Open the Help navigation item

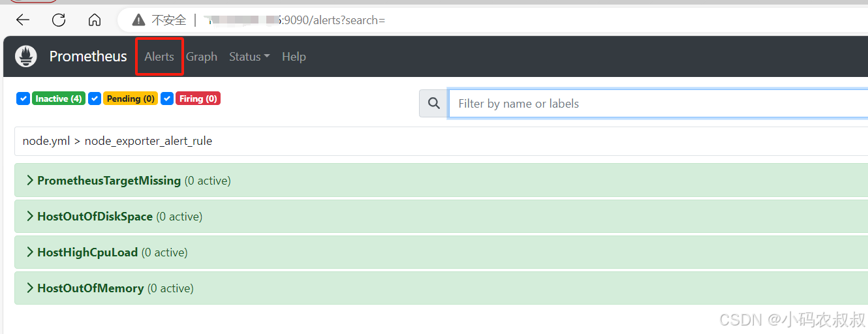coord(294,57)
